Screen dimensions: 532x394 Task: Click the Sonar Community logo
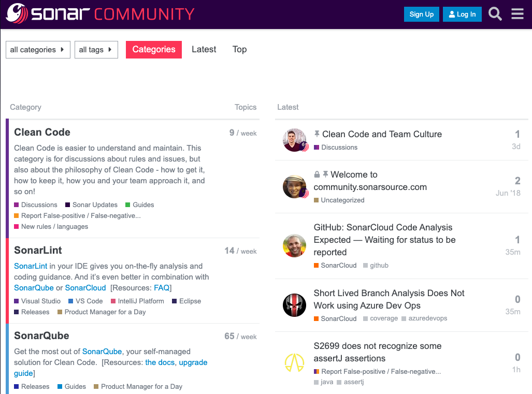pyautogui.click(x=100, y=14)
